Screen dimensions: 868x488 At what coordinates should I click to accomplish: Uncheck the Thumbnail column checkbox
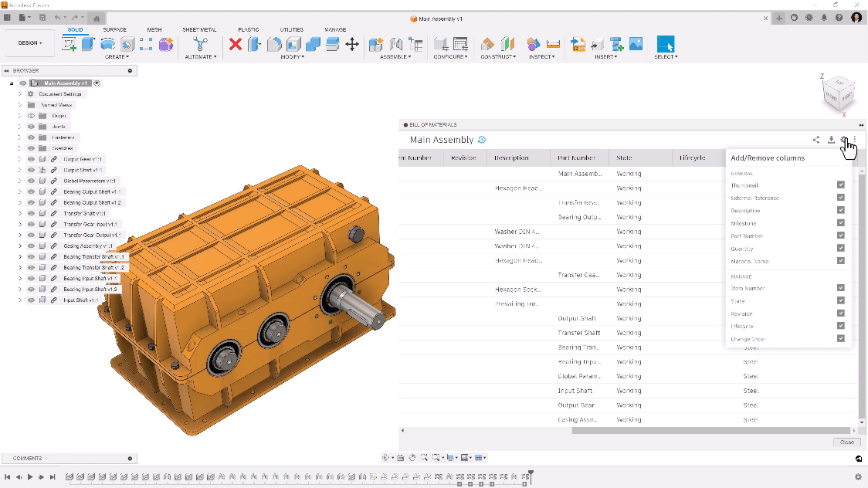pos(840,185)
